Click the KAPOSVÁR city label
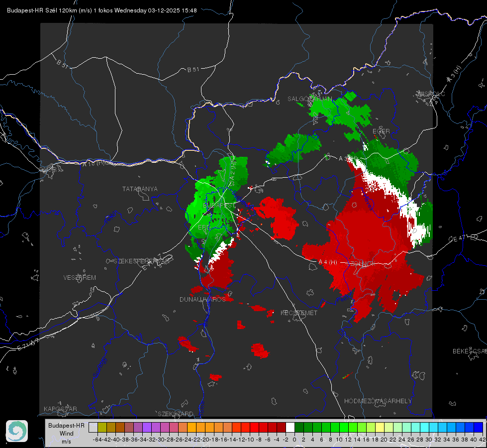This screenshot has height=448, width=487. 60,409
